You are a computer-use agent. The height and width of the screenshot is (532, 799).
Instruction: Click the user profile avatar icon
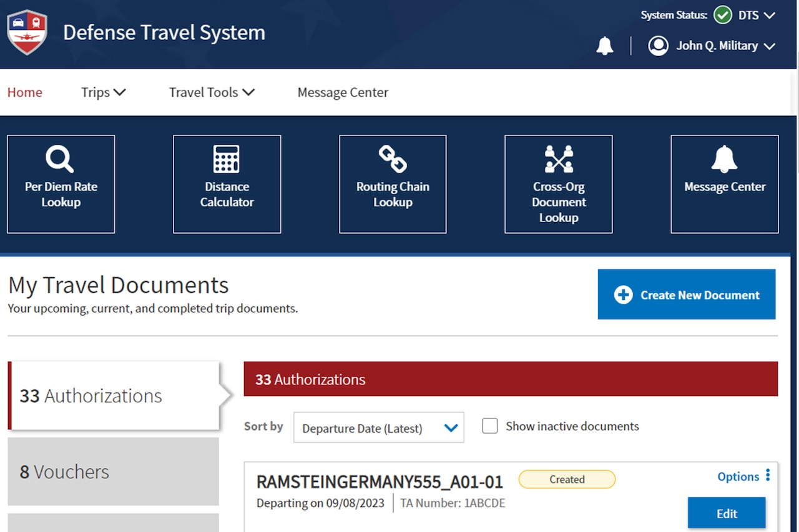click(x=658, y=46)
